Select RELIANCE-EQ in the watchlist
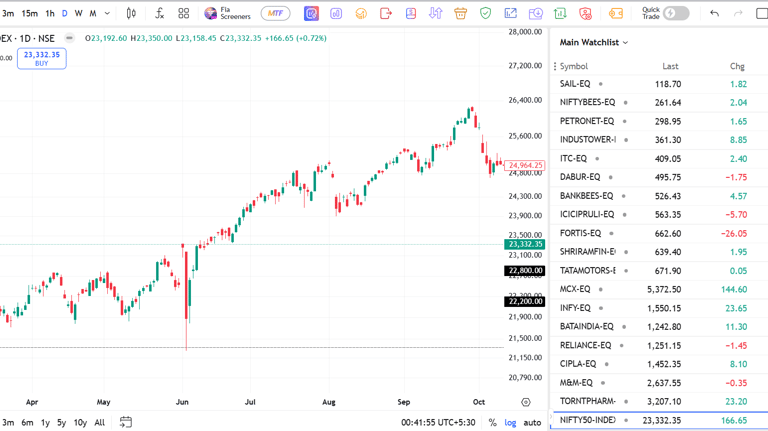768x431 pixels. coord(659,346)
